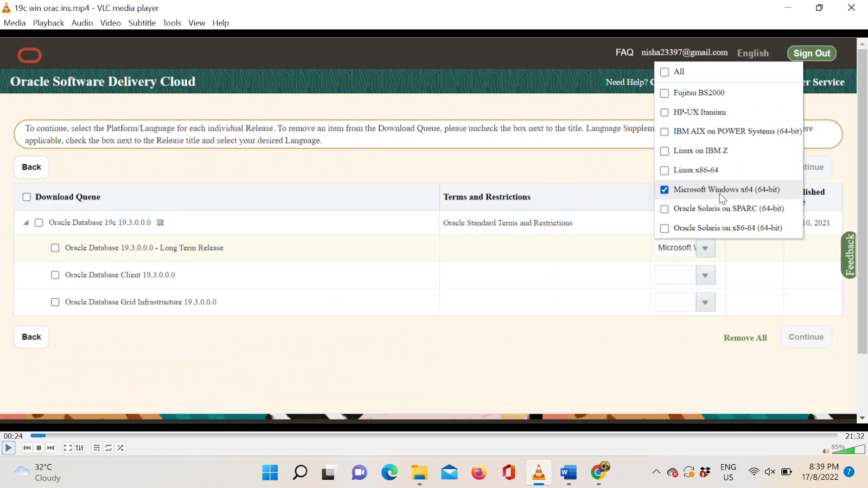868x488 pixels.
Task: Adjust the VLC volume slider
Action: click(848, 449)
